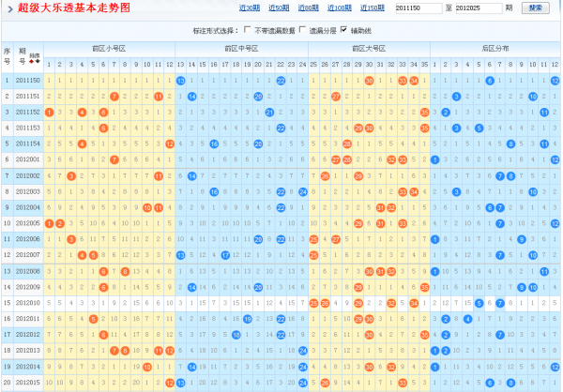Click orange ball 30 in row 2012008
This screenshot has height=392, width=563.
pyautogui.click(x=369, y=272)
